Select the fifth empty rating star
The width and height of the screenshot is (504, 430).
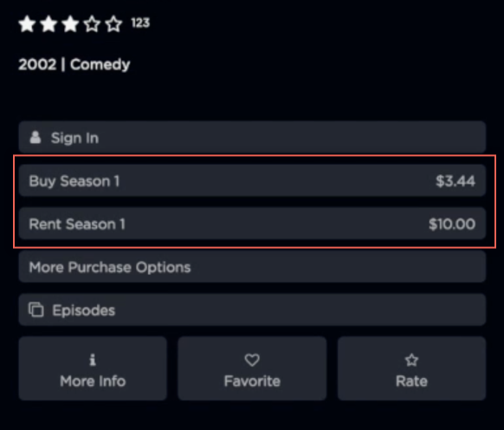[x=113, y=24]
